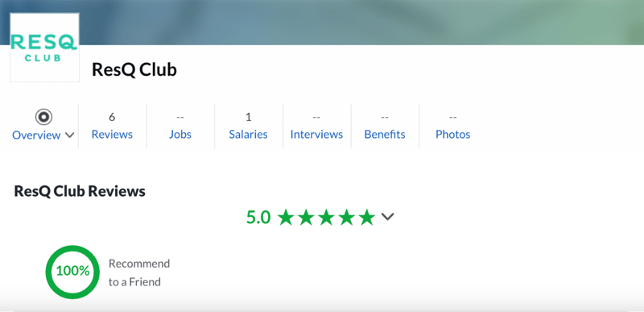Open the Salaries tab
Viewport: 644px width, 312px height.
(x=248, y=135)
